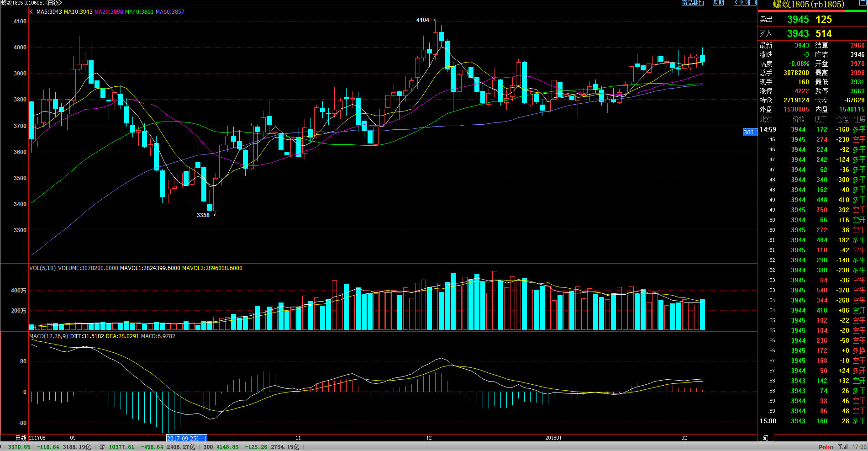Image resolution: width=868 pixels, height=451 pixels.
Task: Click the right arrow navigation icon
Action: (745, 3)
